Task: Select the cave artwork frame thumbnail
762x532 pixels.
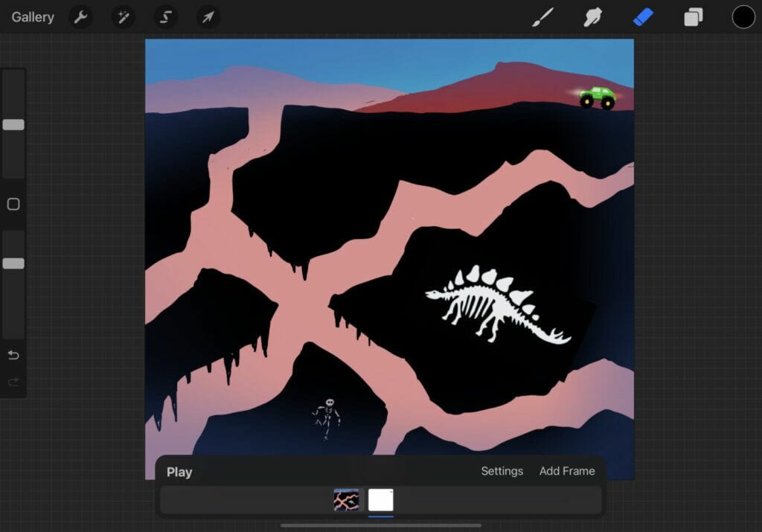Action: coord(347,500)
